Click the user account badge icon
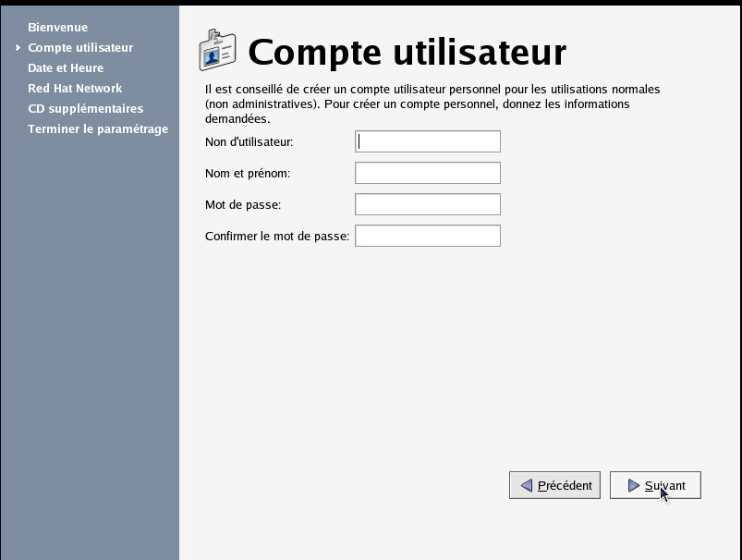Viewport: 742px width, 560px height. (x=217, y=50)
